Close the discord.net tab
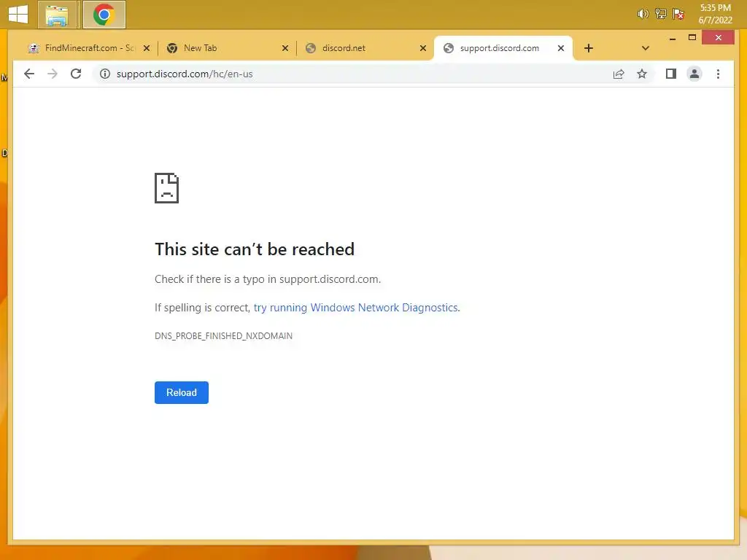747x560 pixels. click(x=422, y=48)
